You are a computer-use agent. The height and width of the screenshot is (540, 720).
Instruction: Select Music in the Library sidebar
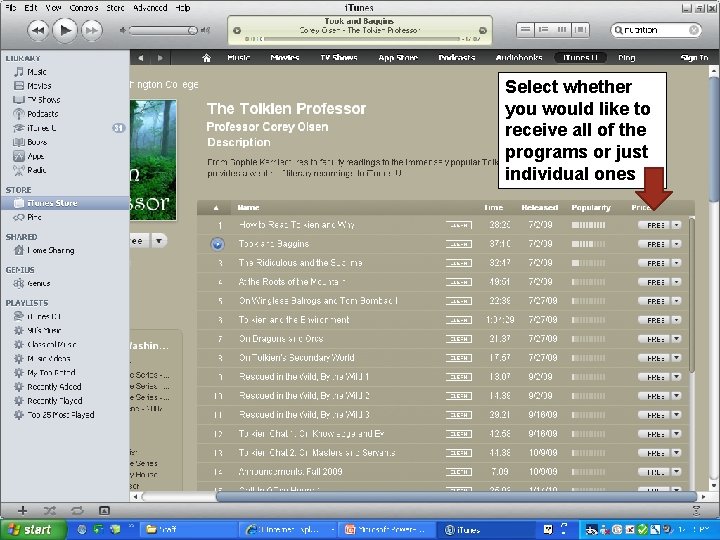pos(36,72)
